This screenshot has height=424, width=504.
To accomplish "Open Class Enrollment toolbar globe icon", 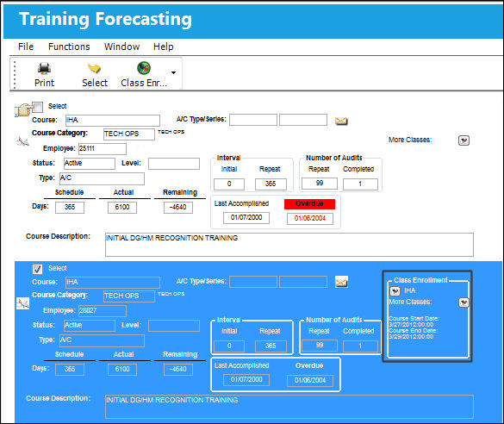I will click(x=144, y=68).
